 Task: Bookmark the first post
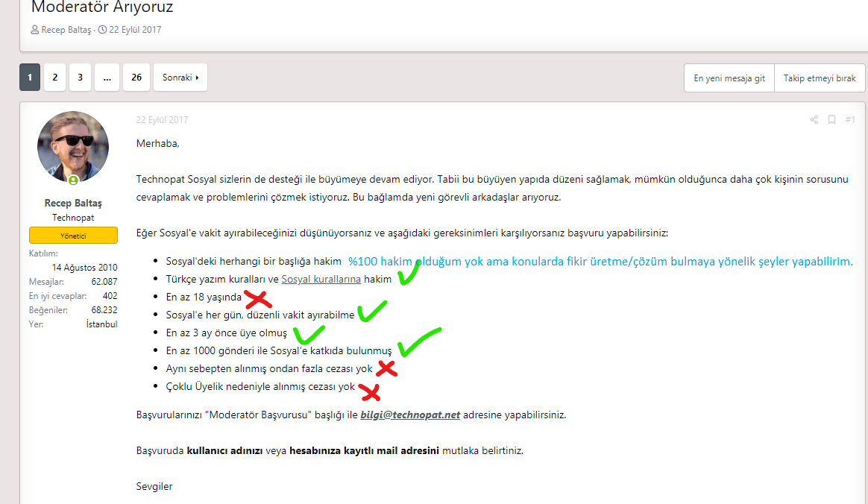pyautogui.click(x=831, y=119)
